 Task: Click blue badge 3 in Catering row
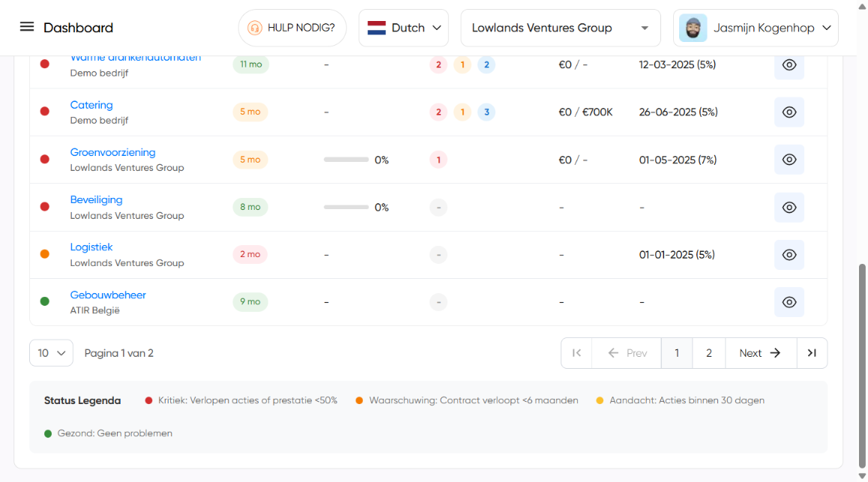[486, 112]
